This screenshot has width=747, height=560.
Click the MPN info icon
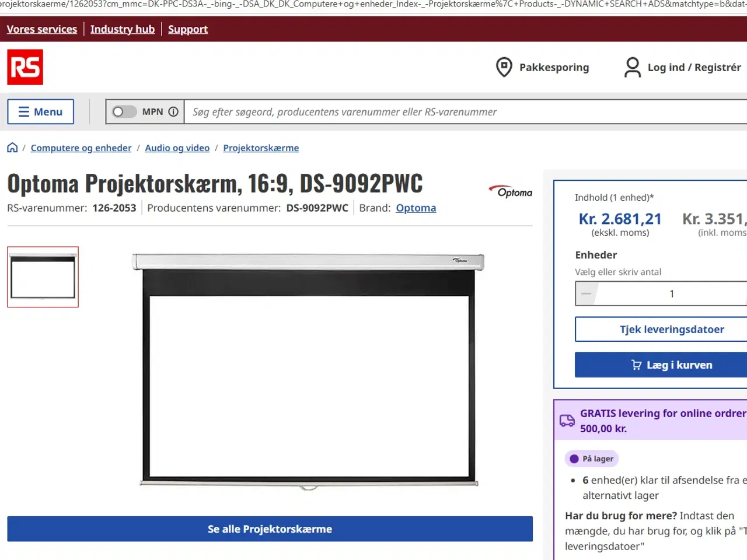tap(173, 112)
